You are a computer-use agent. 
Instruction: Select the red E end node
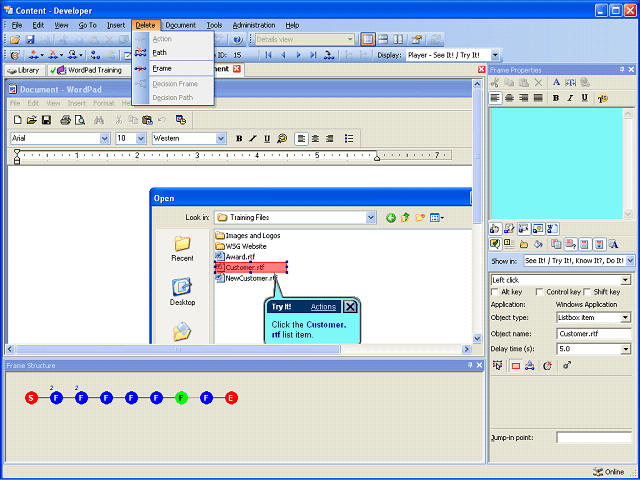tap(231, 398)
